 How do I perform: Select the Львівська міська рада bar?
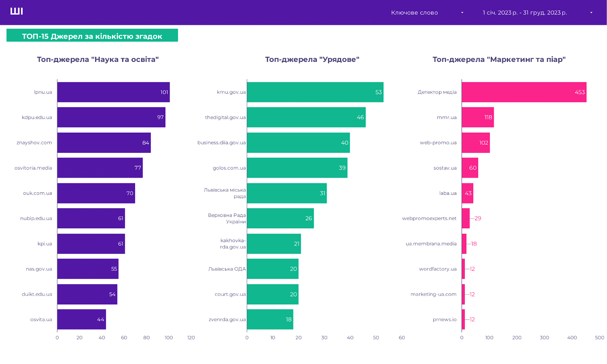click(287, 193)
